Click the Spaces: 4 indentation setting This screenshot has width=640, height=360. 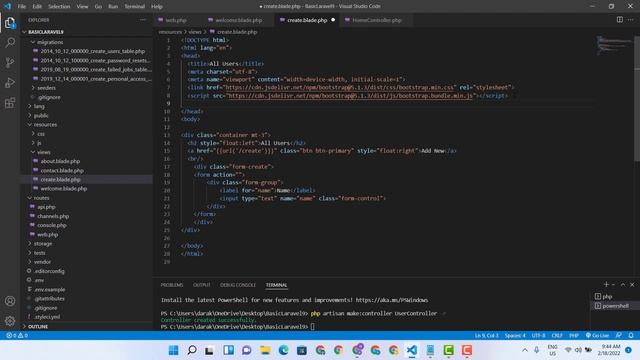click(515, 336)
